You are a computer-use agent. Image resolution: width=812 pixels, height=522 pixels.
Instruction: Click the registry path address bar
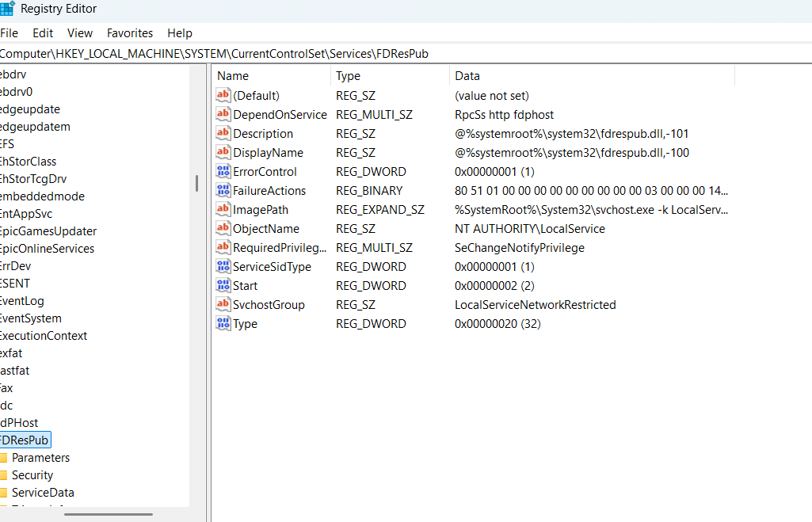tap(406, 53)
